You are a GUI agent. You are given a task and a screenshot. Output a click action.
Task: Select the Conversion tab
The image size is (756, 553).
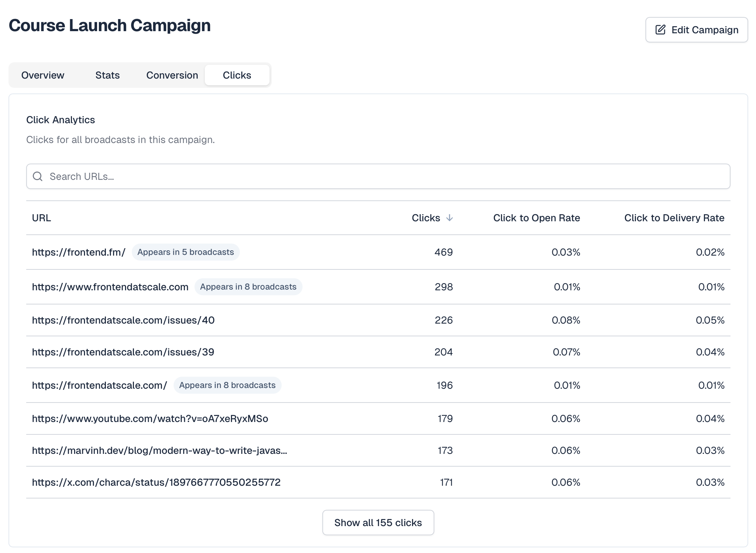(x=172, y=75)
